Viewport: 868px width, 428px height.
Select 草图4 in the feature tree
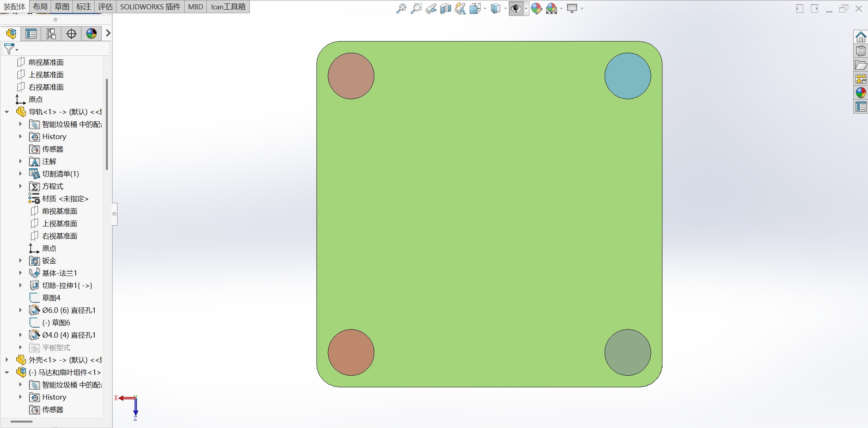tap(51, 298)
